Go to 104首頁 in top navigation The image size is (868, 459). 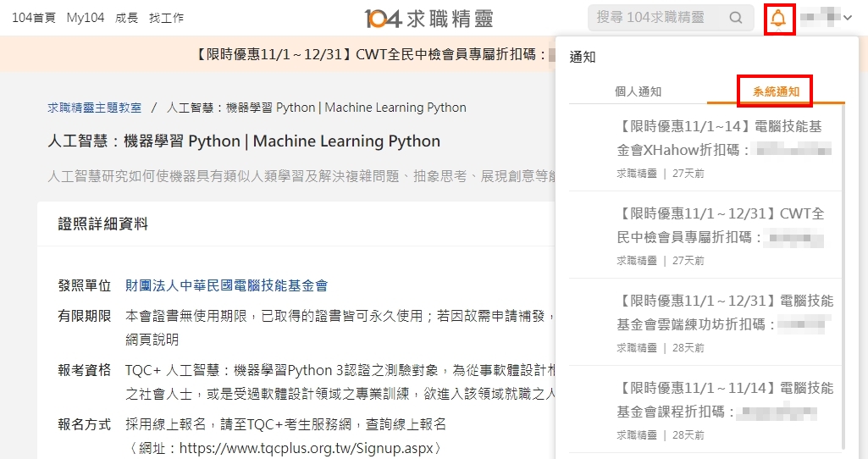pyautogui.click(x=34, y=18)
